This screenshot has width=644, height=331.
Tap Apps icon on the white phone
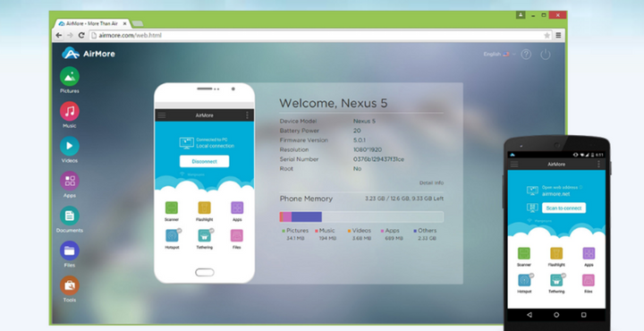tap(237, 208)
